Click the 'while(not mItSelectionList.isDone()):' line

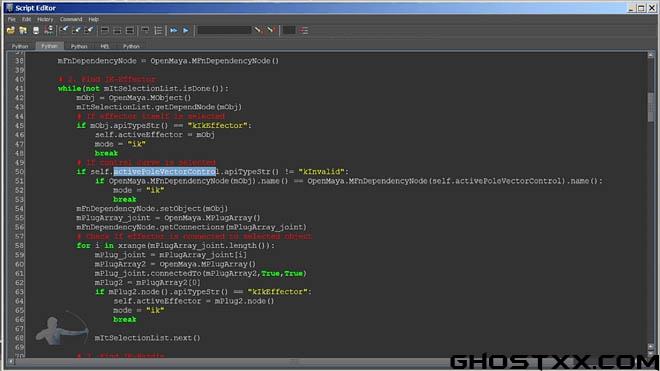(x=143, y=89)
